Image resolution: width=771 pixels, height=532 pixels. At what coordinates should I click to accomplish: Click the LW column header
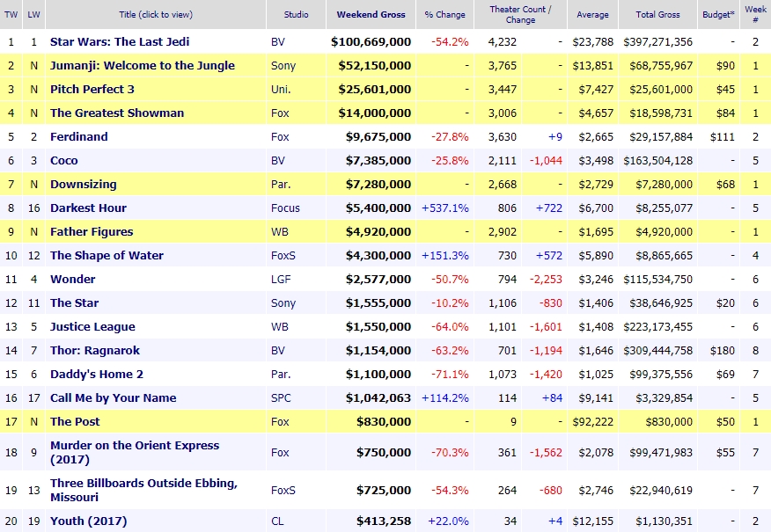tap(33, 15)
